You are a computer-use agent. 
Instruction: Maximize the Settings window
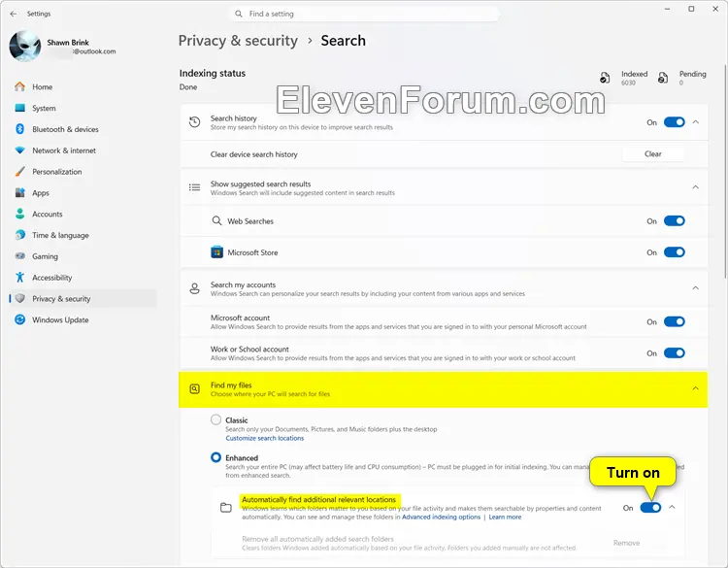(691, 9)
